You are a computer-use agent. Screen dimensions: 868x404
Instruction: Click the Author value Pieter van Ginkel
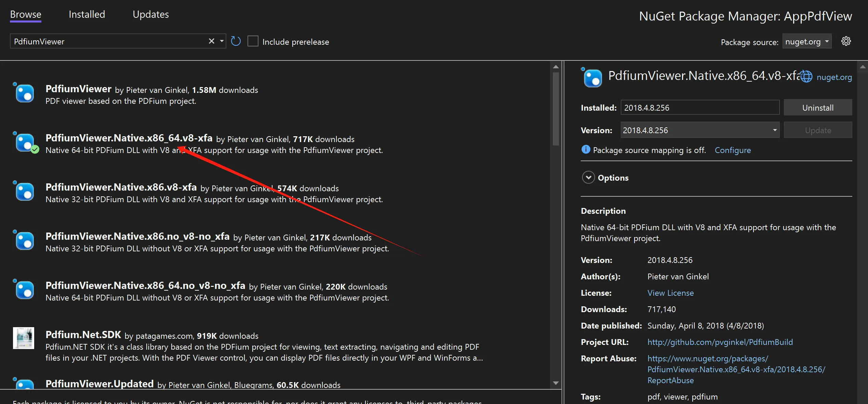[678, 277]
